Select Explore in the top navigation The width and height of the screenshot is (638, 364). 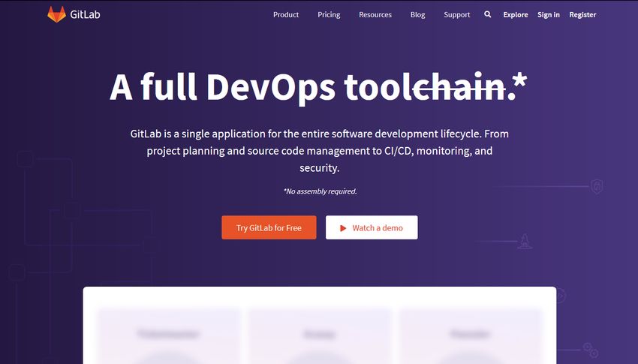click(x=516, y=15)
